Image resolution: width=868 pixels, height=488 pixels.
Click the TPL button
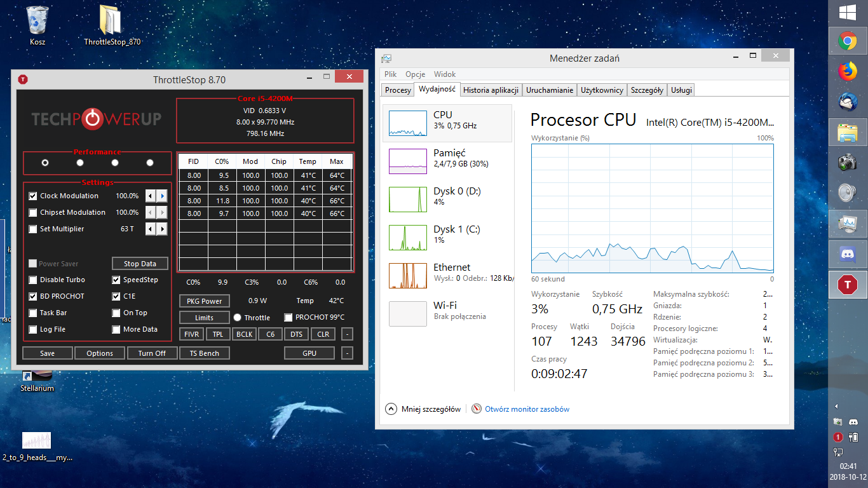tap(218, 334)
